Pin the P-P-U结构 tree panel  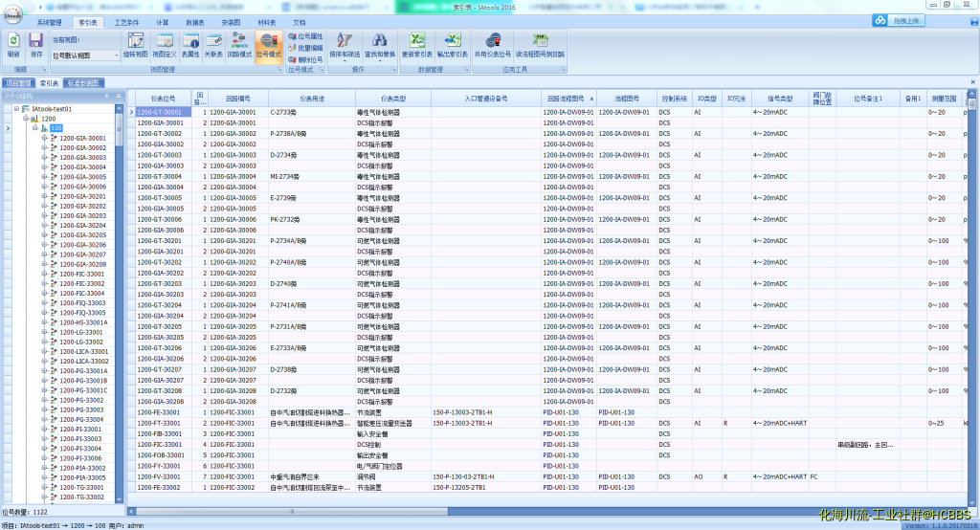[107, 96]
